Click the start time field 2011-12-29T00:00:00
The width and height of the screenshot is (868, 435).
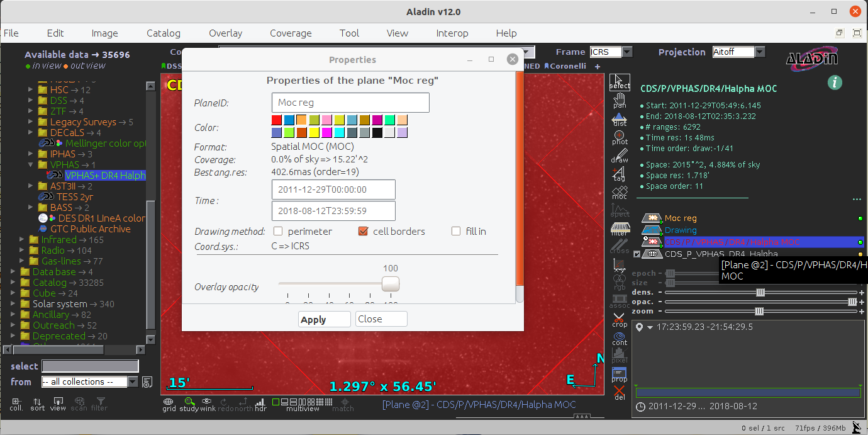click(x=333, y=189)
